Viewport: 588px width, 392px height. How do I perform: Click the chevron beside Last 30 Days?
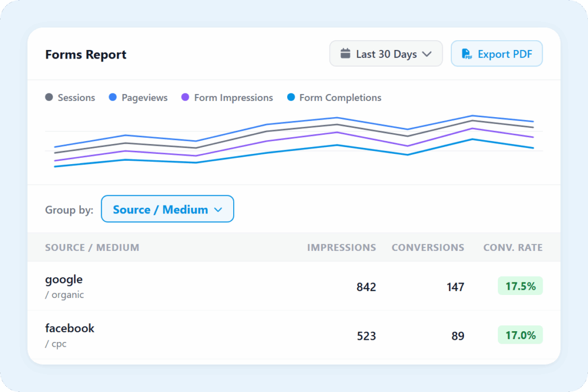point(427,54)
